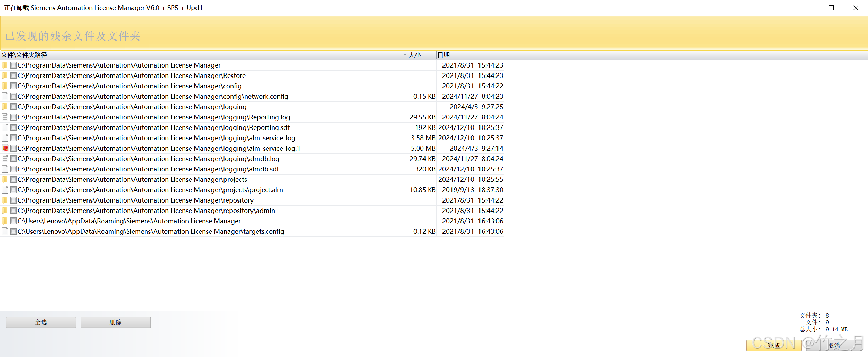Click folder icon of Automation License Manager root row
This screenshot has height=357, width=868.
pos(5,65)
